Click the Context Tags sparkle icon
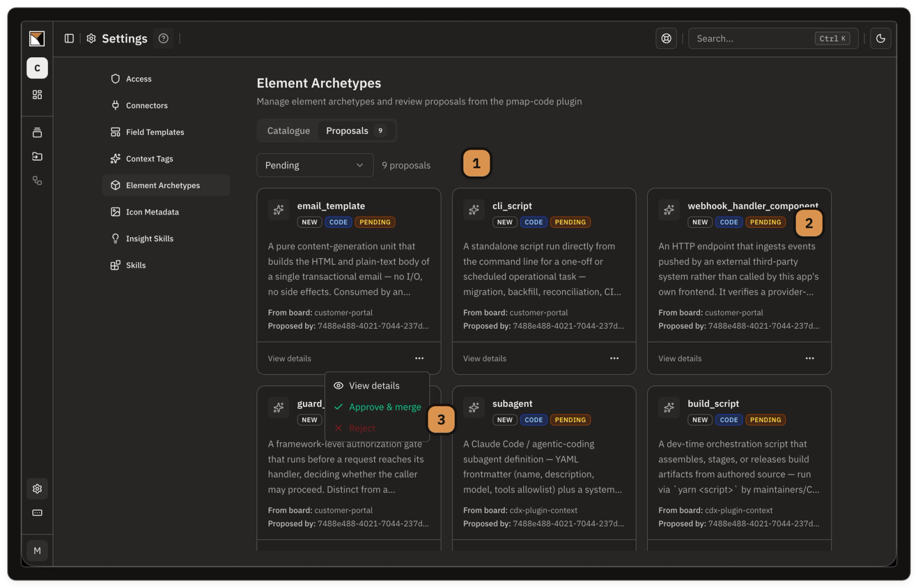This screenshot has height=588, width=918. click(x=115, y=159)
